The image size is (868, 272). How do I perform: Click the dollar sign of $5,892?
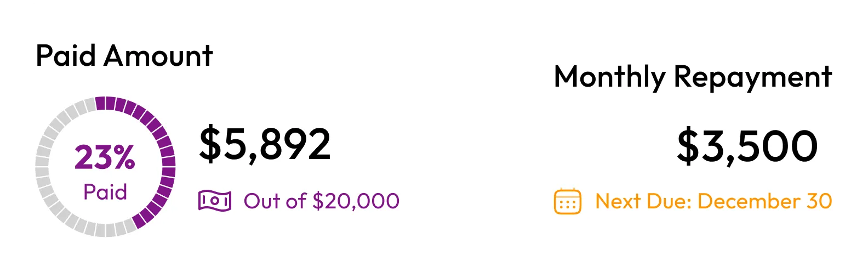209,144
